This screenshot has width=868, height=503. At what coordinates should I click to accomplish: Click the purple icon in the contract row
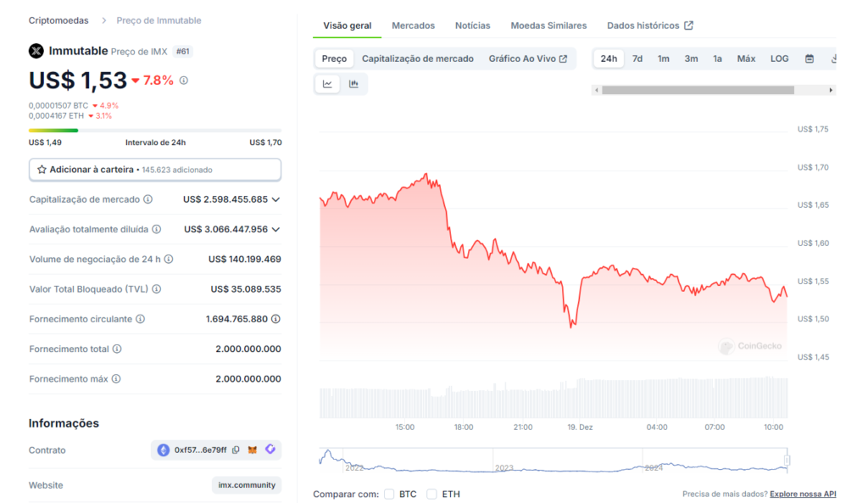point(270,450)
